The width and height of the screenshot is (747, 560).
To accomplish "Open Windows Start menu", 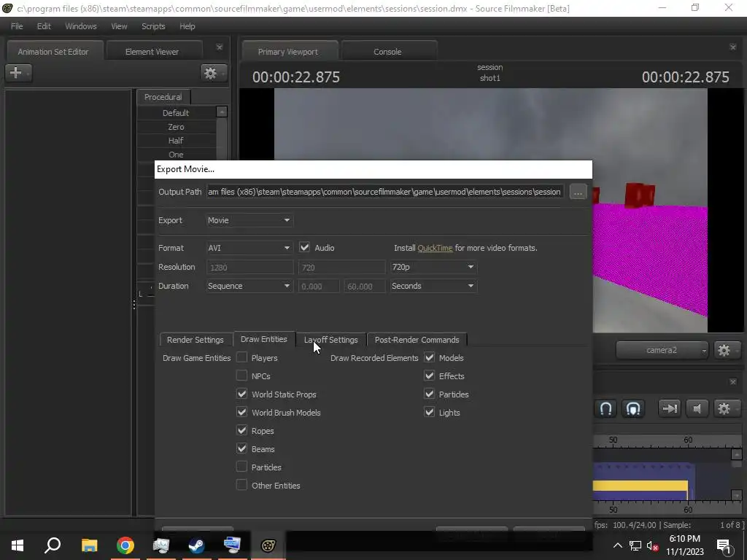I will pos(18,545).
